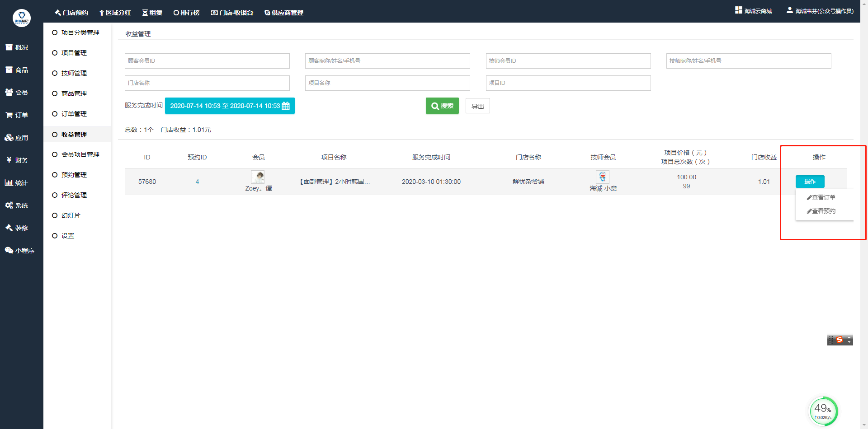Open the 装修 decoration section
This screenshot has height=429, width=868.
click(17, 228)
